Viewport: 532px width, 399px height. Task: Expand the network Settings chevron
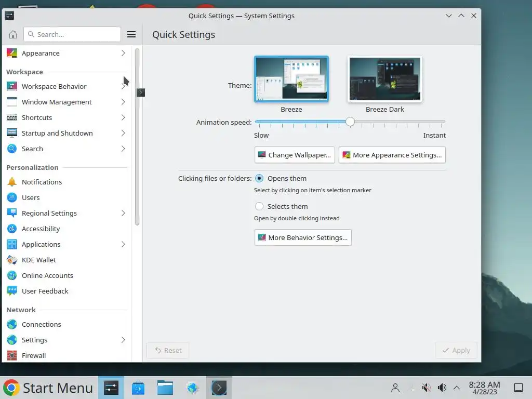tap(123, 340)
